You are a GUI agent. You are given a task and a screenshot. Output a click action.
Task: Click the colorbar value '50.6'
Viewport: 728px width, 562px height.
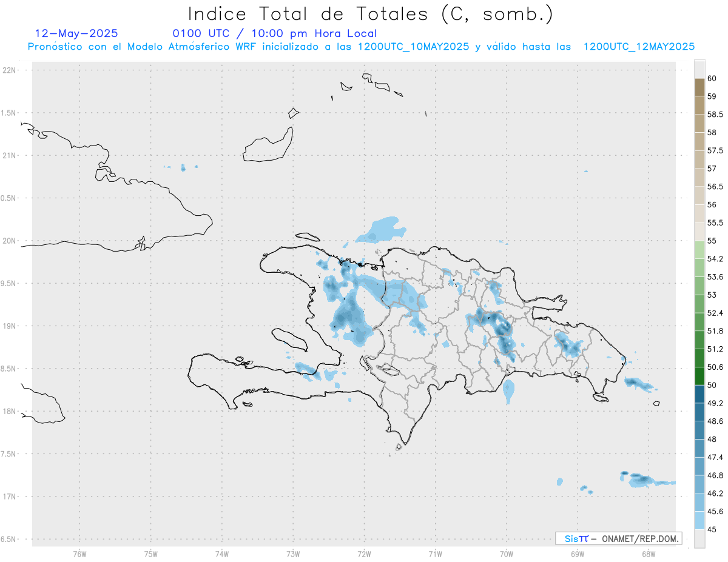[715, 367]
